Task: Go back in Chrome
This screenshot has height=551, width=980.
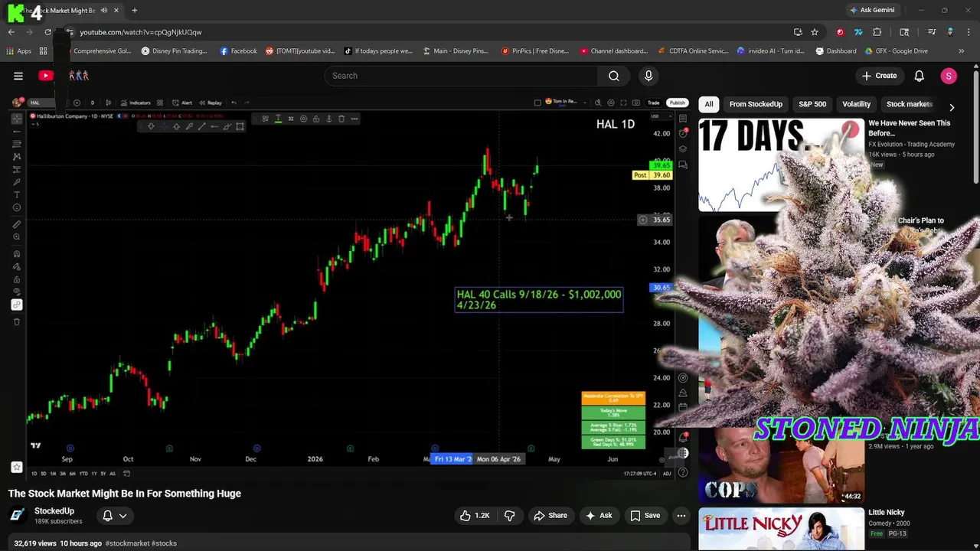Action: pos(11,32)
